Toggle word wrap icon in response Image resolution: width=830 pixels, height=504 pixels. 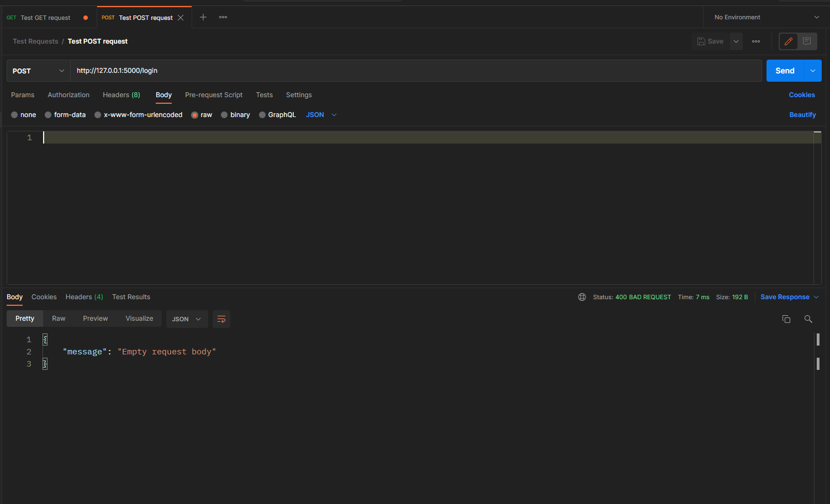click(x=221, y=319)
